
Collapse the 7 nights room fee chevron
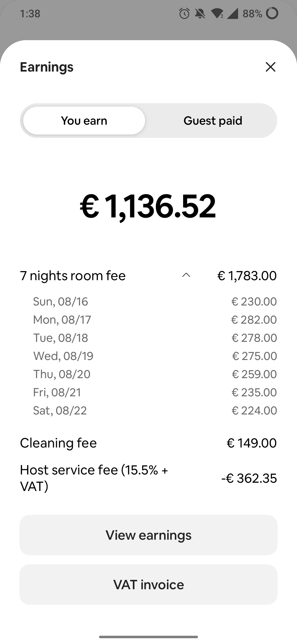pos(186,275)
